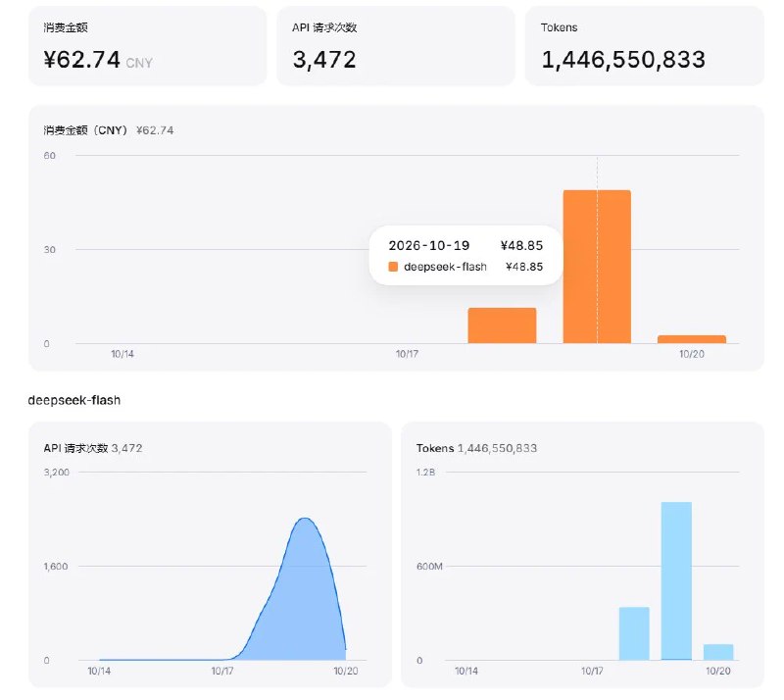Image resolution: width=784 pixels, height=700 pixels.
Task: Click the API 请求次数 3,472 summary card
Action: [396, 46]
